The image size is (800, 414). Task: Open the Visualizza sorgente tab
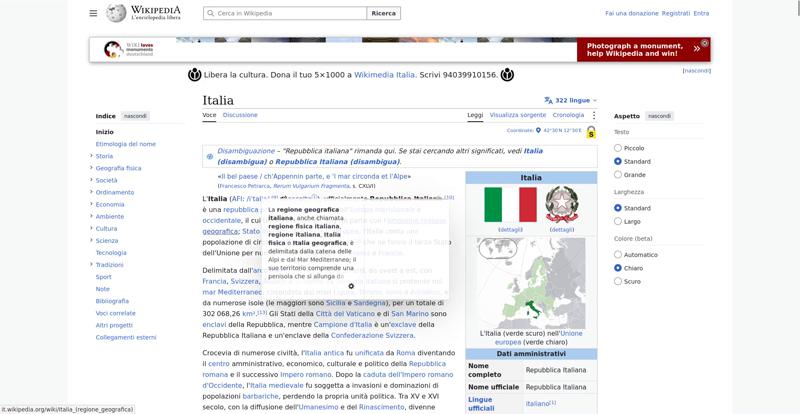coord(518,115)
